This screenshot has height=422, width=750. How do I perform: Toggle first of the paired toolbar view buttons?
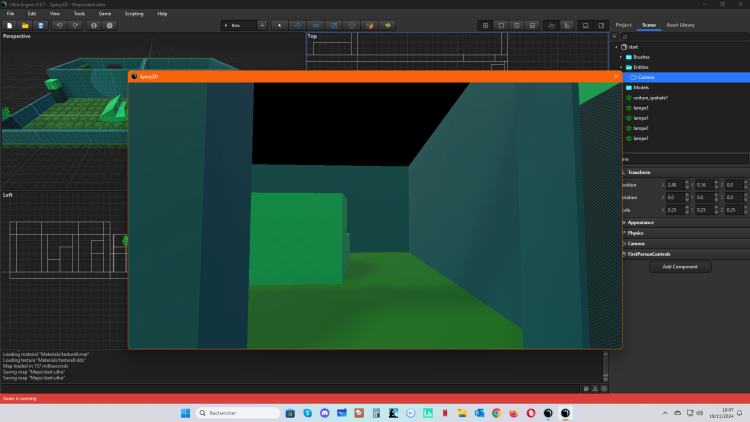[551, 25]
